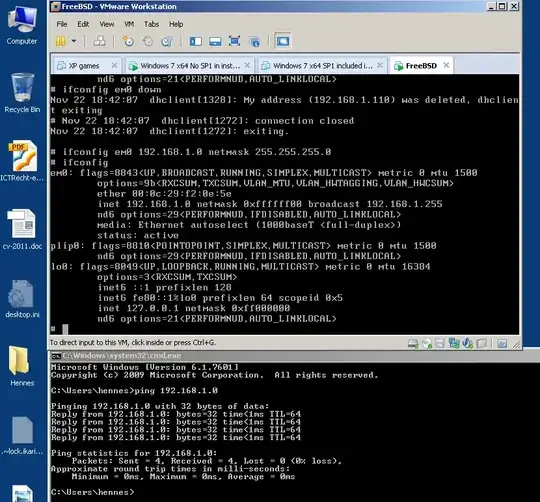Click the Revert to snapshot icon
Screen dimensions: 540x502
(x=148, y=41)
